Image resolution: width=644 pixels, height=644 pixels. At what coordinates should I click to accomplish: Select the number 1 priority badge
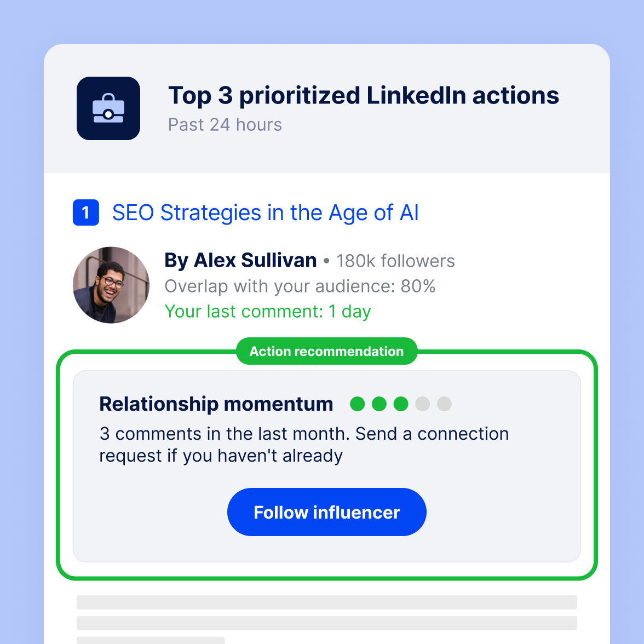coord(85,212)
